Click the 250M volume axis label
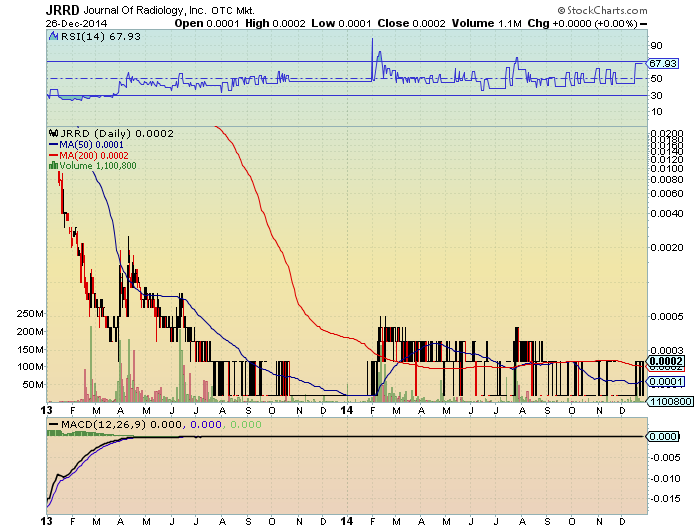This screenshot has width=700, height=530. (30, 314)
